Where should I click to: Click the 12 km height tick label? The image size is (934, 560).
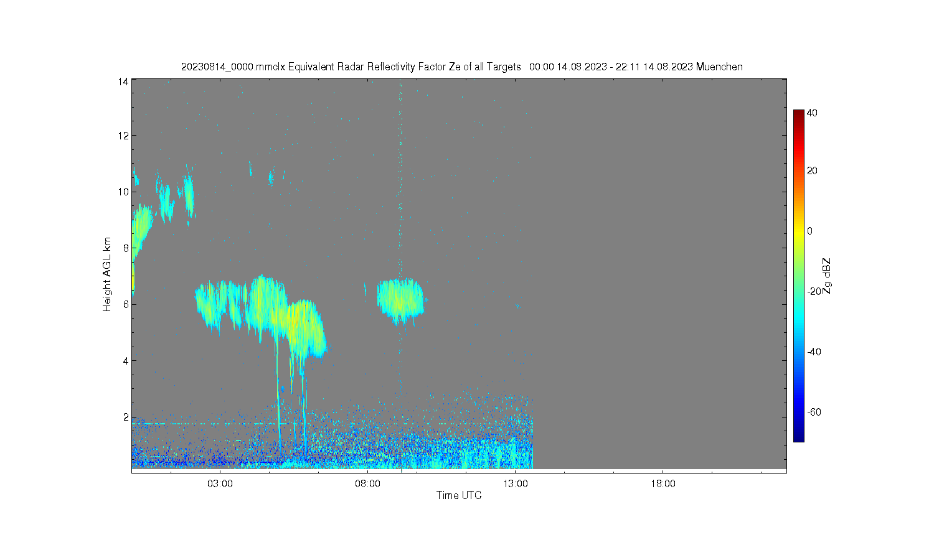pos(123,136)
